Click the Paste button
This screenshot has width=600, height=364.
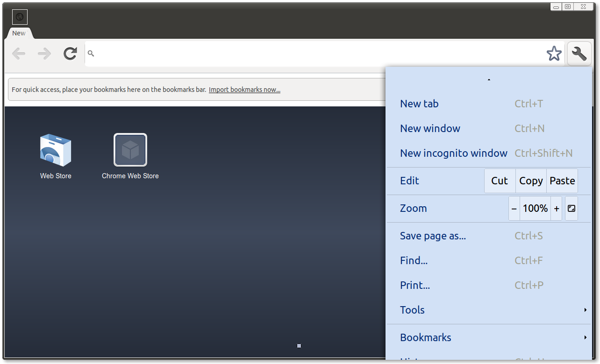coord(562,181)
